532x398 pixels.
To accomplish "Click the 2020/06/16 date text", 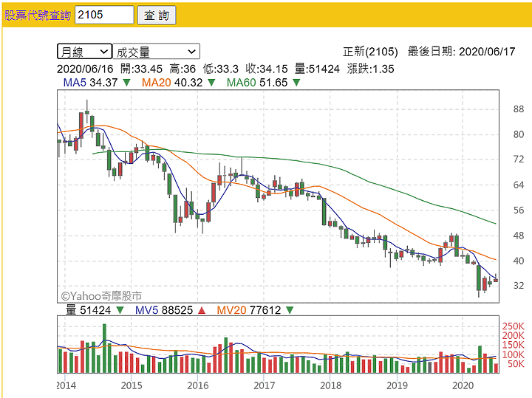I will [x=85, y=69].
